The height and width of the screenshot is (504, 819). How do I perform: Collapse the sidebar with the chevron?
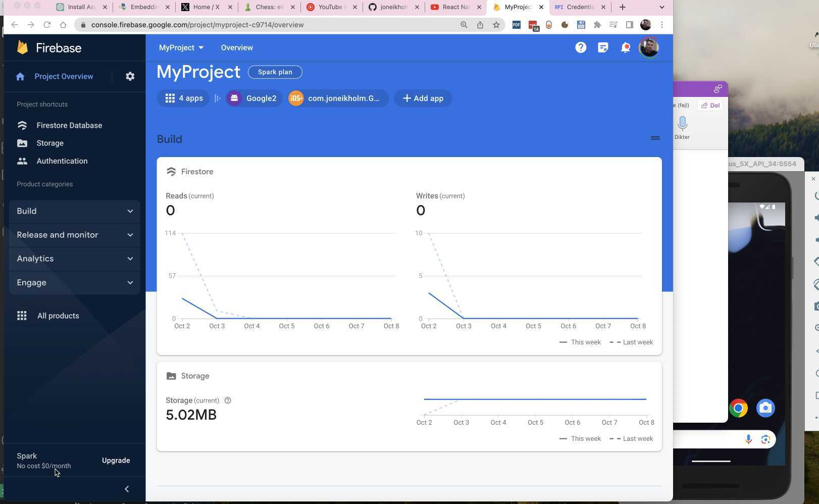[x=126, y=488]
